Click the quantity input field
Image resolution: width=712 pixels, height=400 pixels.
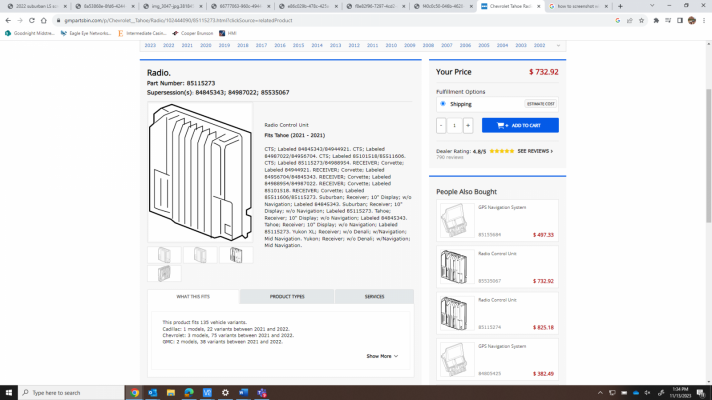454,126
